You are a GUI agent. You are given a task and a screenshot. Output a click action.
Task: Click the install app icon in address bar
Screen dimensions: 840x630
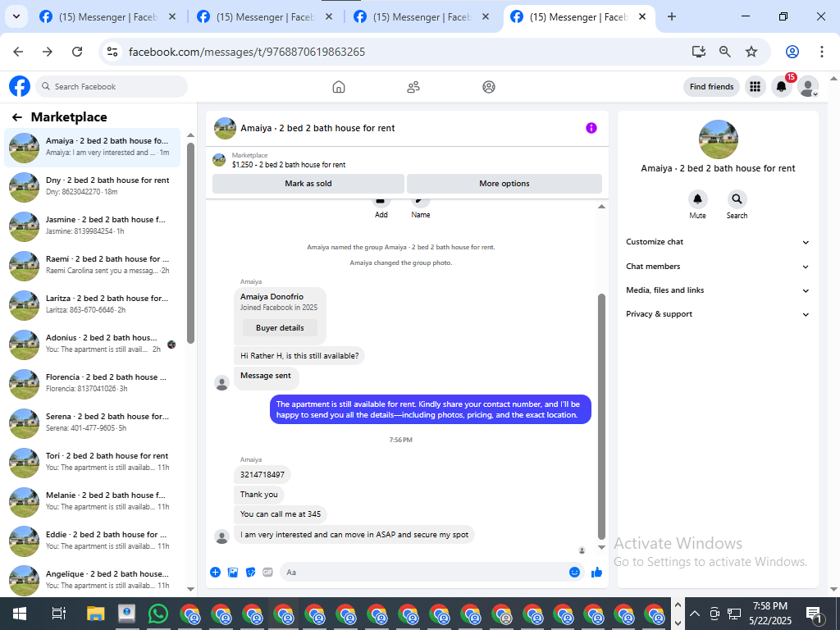click(699, 52)
